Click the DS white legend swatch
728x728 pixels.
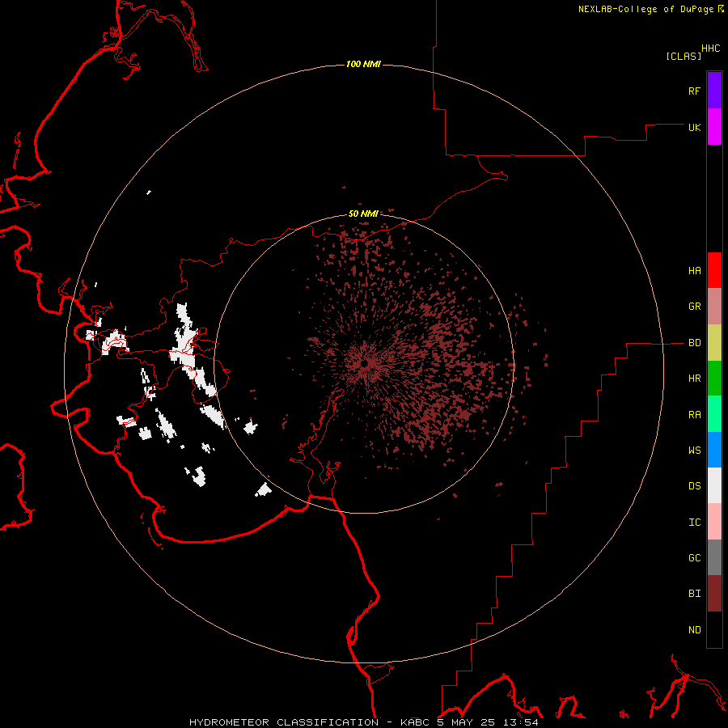[x=714, y=485]
